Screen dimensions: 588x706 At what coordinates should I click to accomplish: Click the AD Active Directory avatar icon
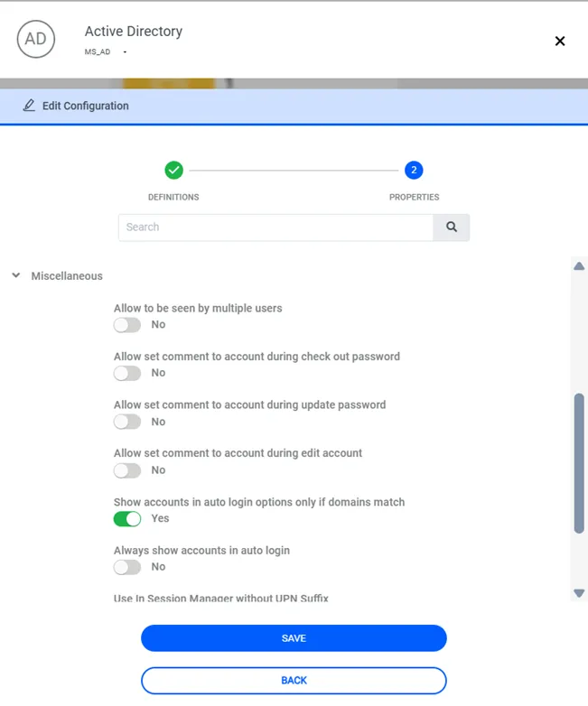(36, 39)
